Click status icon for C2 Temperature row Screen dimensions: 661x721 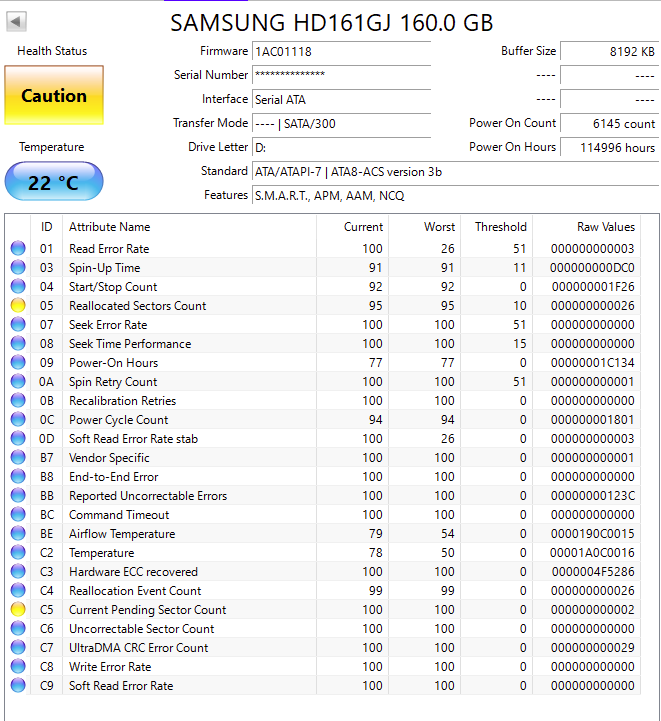coord(18,552)
